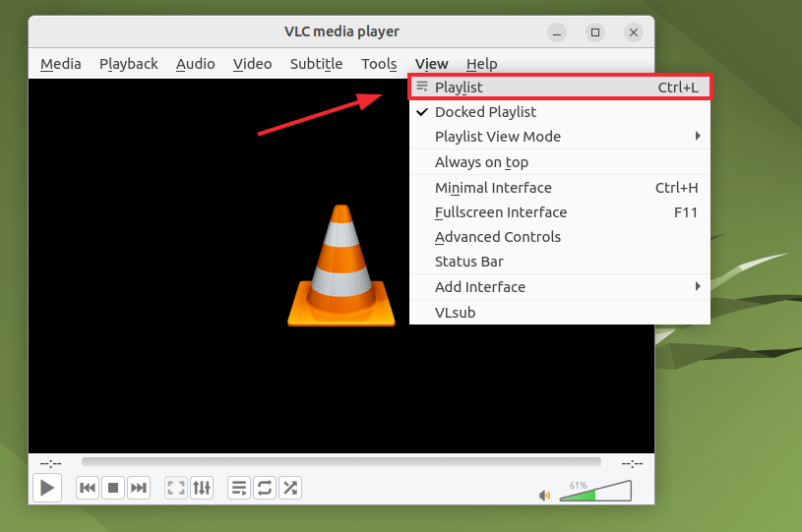Close the VLC media player window
Image resolution: width=802 pixels, height=532 pixels.
point(634,32)
